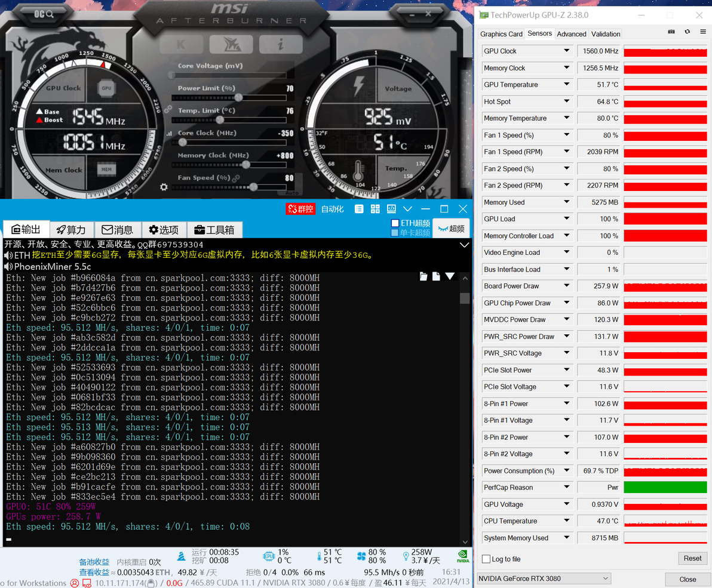Click the 自动化 automation button

pyautogui.click(x=332, y=209)
